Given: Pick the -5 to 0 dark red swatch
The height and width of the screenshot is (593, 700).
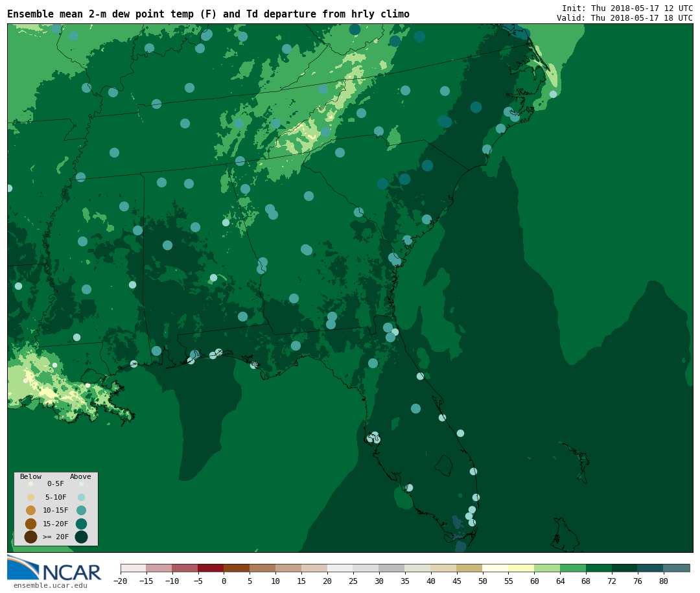Looking at the screenshot, I should click(x=211, y=568).
